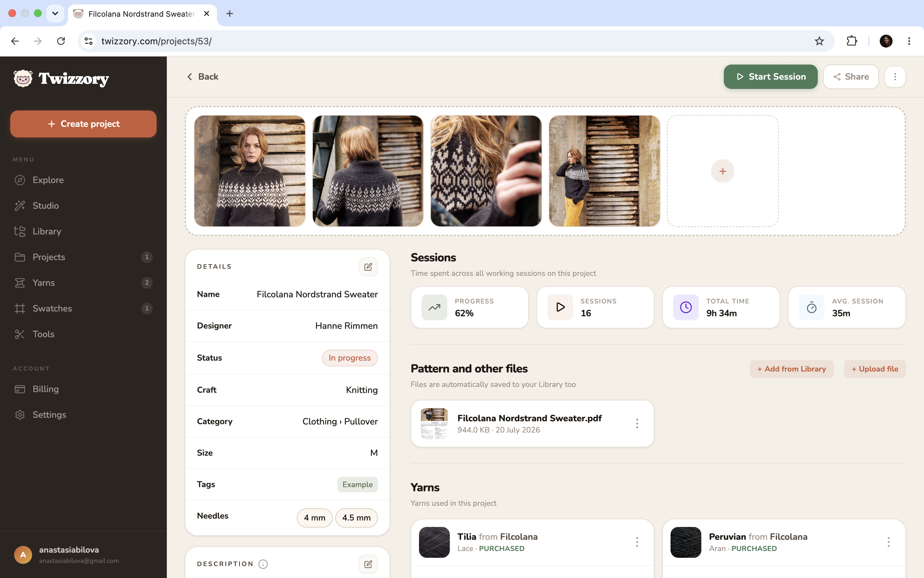
Task: Open the back-view sweater photo
Action: click(x=368, y=171)
